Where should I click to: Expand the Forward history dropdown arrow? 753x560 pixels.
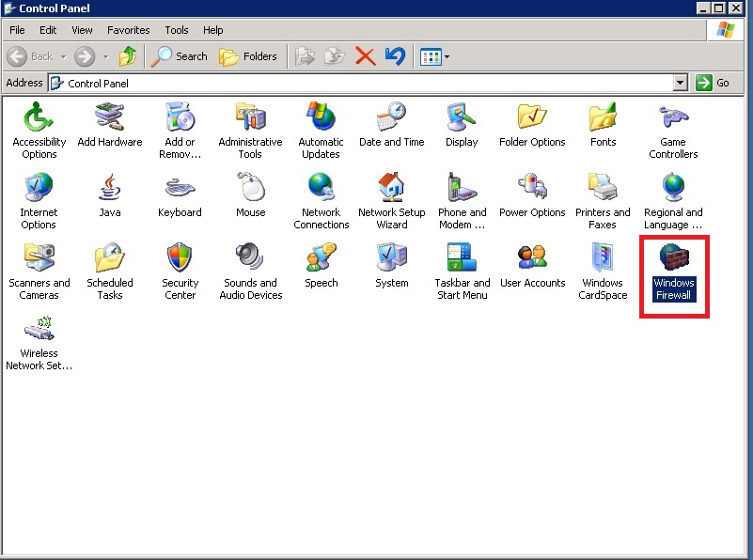coord(105,56)
